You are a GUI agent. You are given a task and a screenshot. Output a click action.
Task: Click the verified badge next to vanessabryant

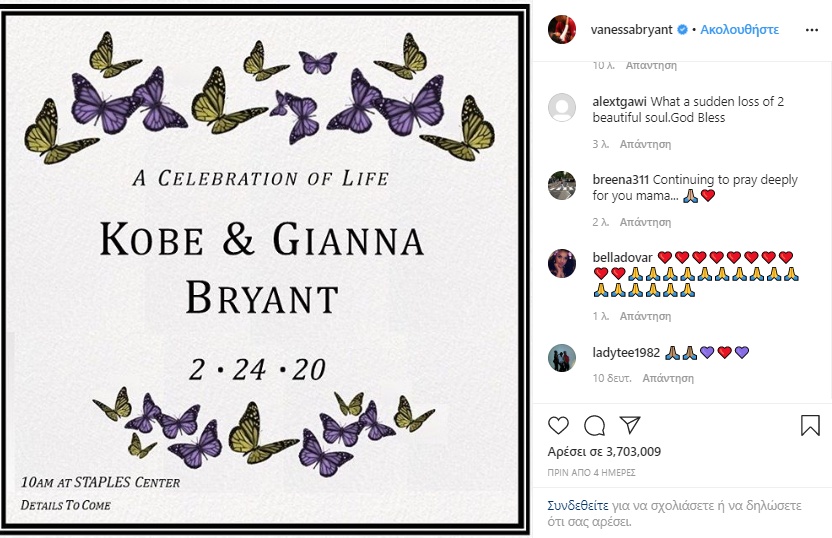coord(683,30)
